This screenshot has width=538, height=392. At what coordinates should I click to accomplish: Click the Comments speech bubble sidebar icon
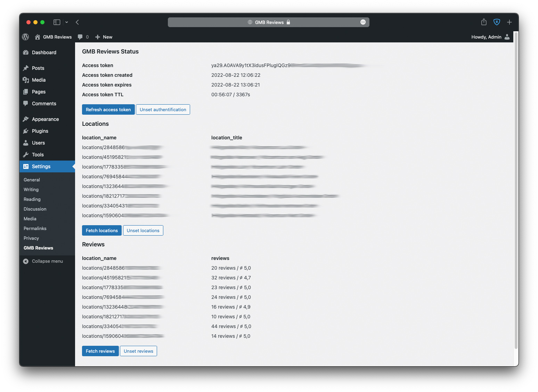(x=26, y=104)
